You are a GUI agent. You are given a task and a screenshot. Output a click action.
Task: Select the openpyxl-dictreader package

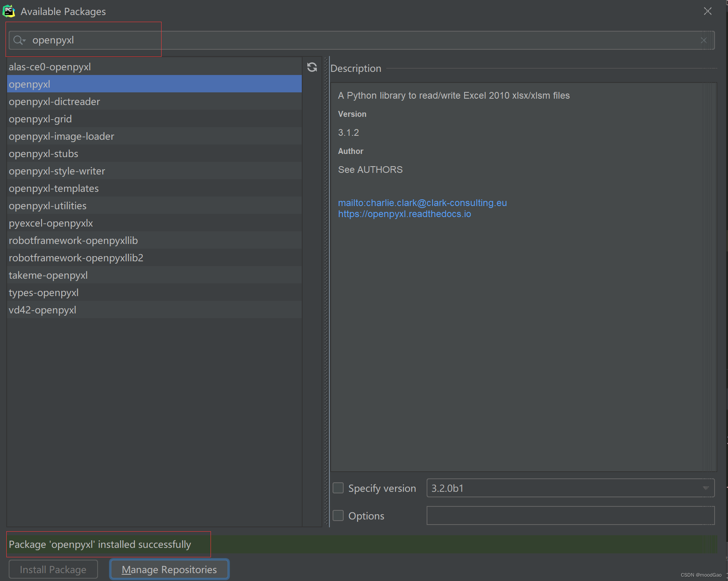(55, 101)
